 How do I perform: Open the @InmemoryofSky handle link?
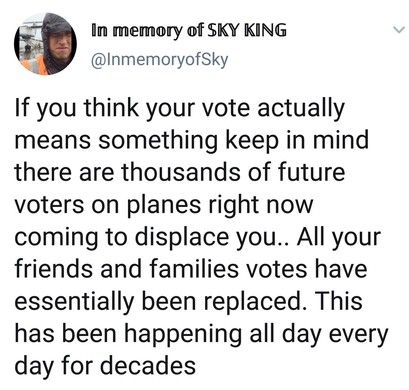tap(159, 60)
